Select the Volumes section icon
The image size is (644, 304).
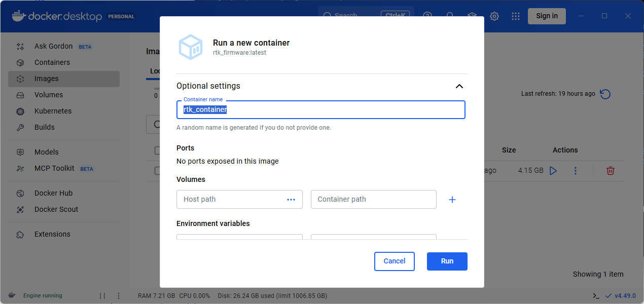click(x=21, y=95)
